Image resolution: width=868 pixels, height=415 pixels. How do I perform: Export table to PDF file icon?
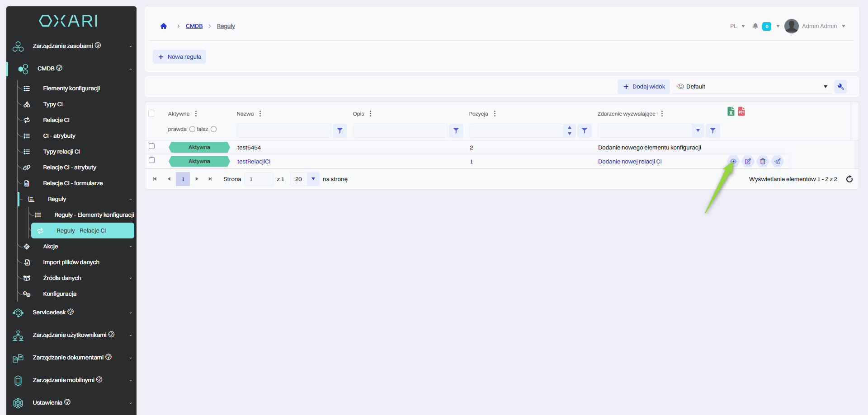(x=741, y=112)
